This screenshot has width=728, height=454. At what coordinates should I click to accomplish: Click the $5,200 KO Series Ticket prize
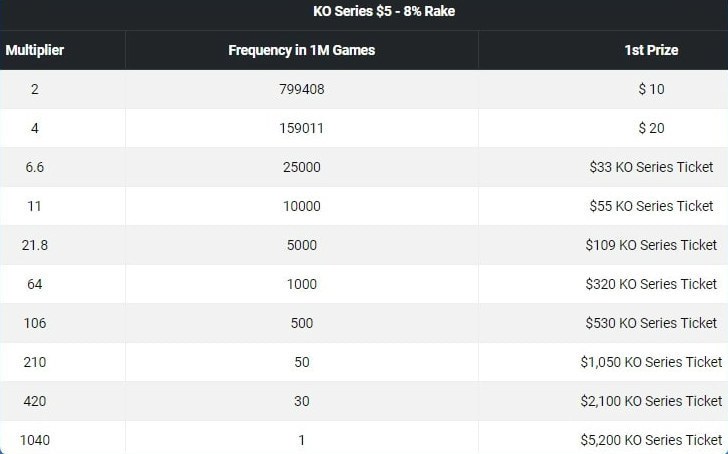[651, 440]
